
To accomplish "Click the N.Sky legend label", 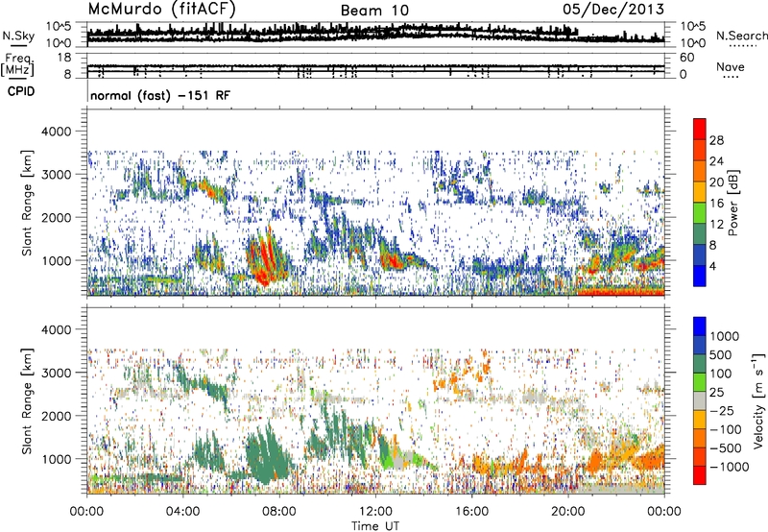I will click(18, 36).
